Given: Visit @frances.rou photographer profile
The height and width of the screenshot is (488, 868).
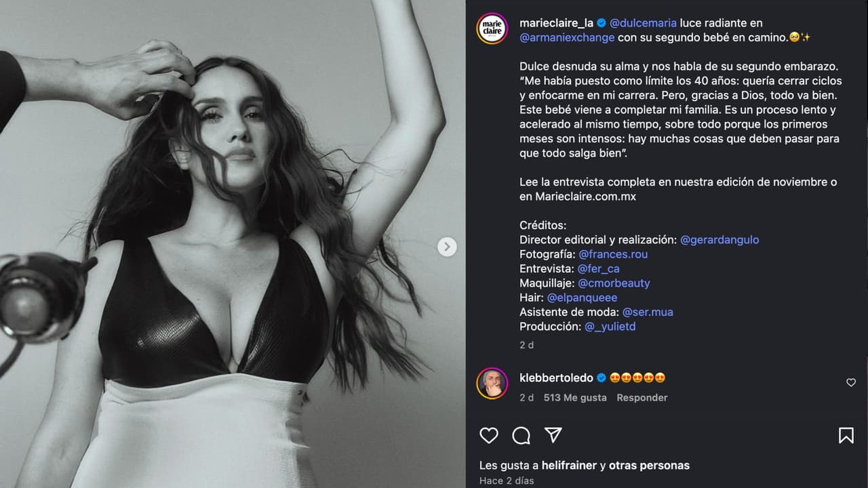Looking at the screenshot, I should (612, 254).
